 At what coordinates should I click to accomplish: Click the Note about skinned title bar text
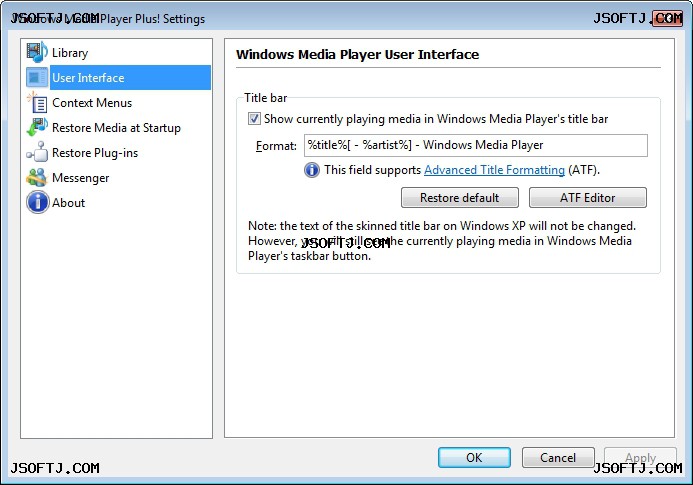442,241
